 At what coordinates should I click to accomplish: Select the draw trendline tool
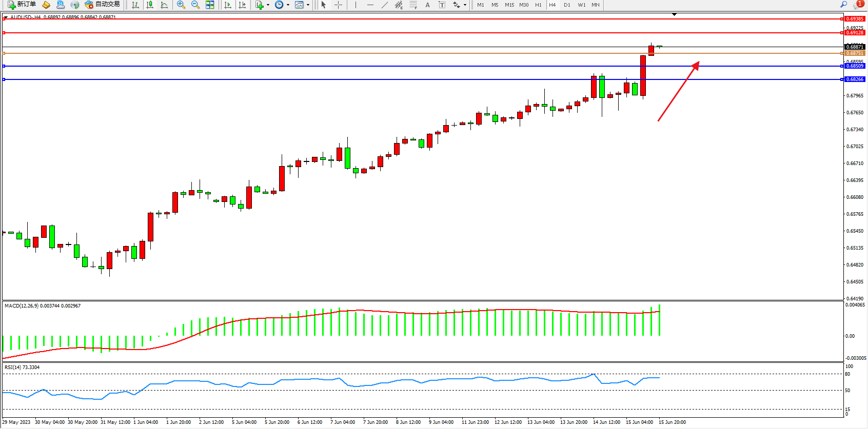[x=385, y=5]
